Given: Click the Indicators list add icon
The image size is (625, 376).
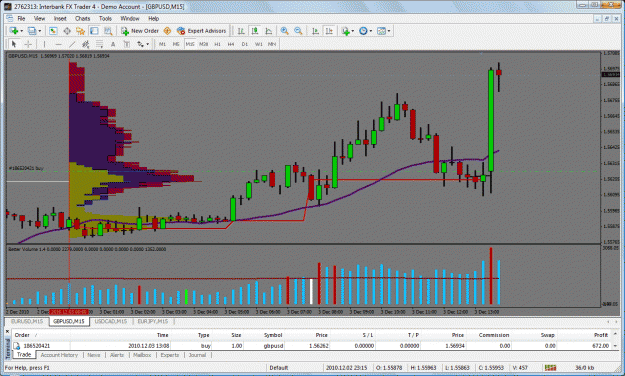Looking at the screenshot, I should click(x=345, y=31).
